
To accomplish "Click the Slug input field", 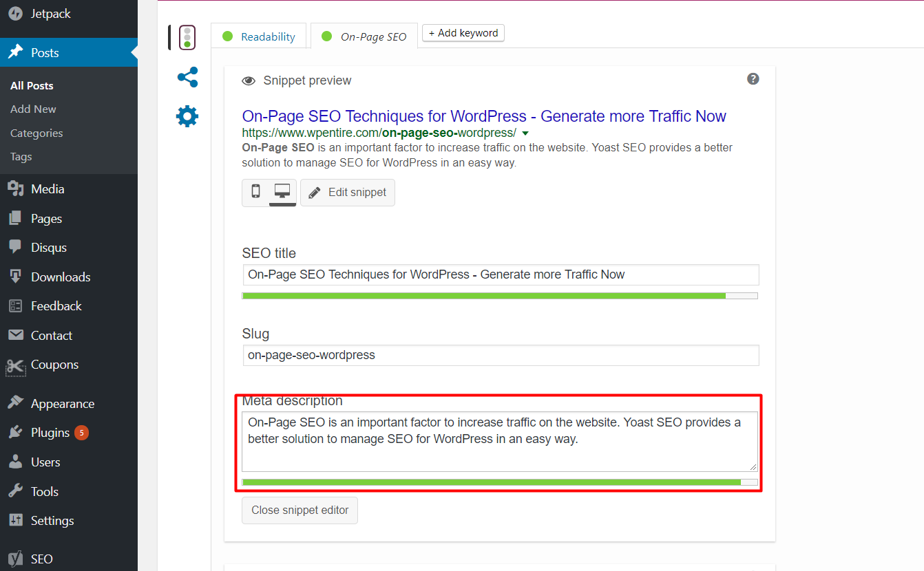I will [x=501, y=355].
